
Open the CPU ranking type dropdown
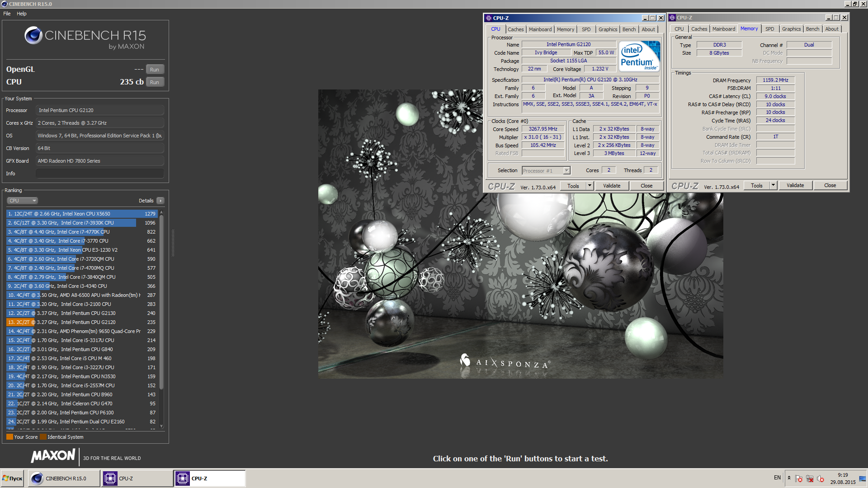pyautogui.click(x=22, y=201)
